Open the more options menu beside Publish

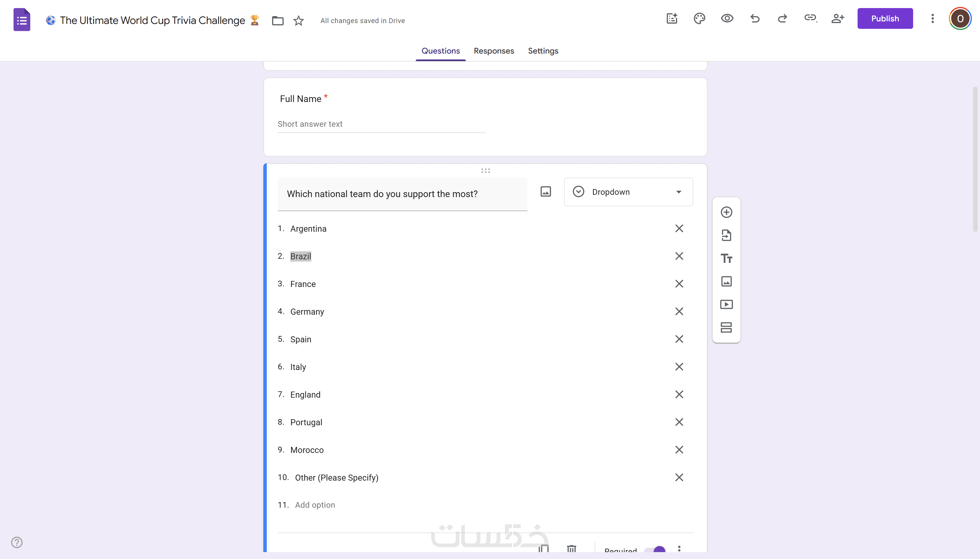click(x=932, y=18)
